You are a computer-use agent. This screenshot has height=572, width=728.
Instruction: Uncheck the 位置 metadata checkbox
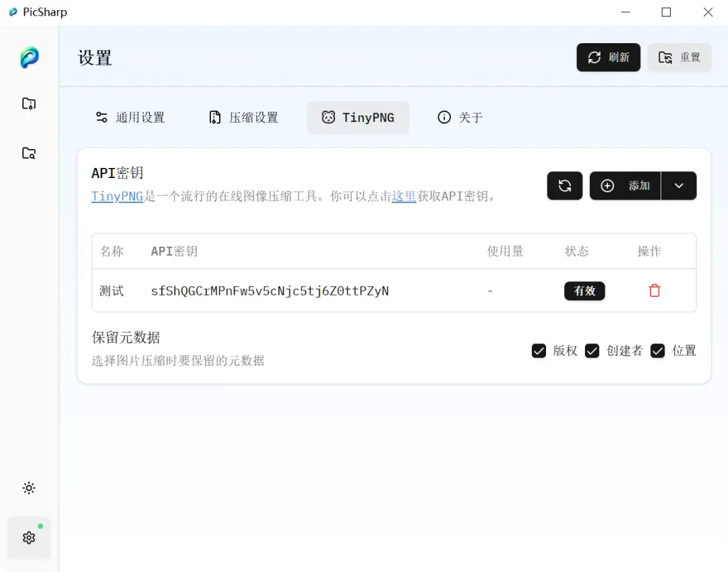(x=657, y=351)
